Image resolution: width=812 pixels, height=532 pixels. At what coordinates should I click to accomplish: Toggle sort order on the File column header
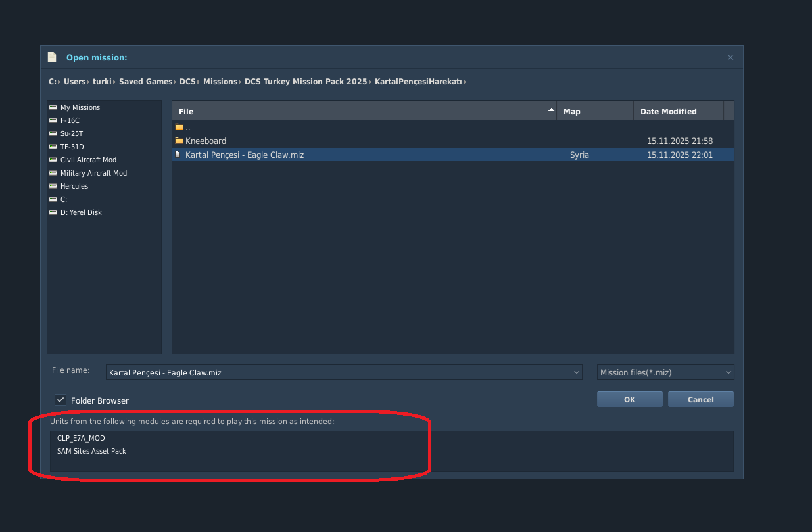pos(364,111)
